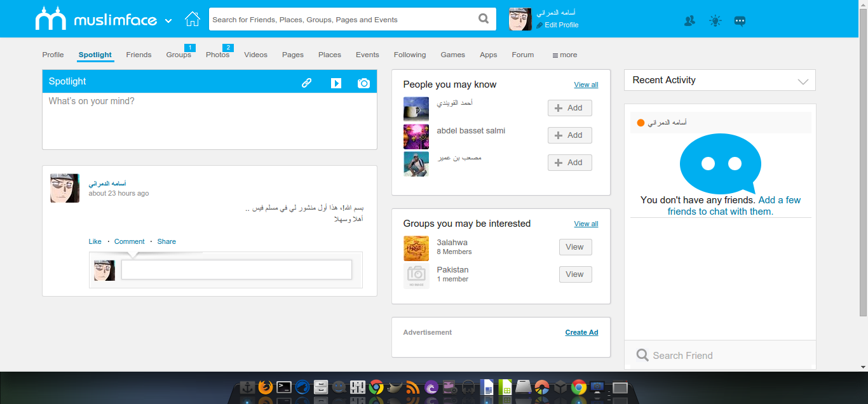Click the Edit Profile pencil icon
868x404 pixels.
[541, 25]
